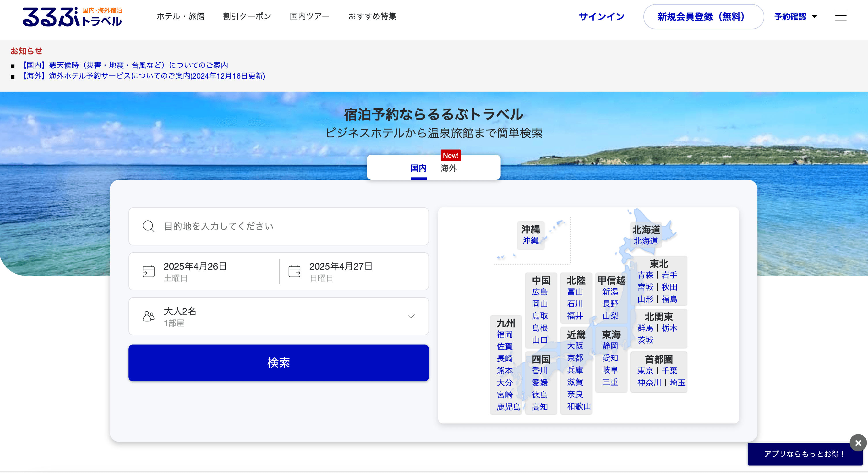The image size is (868, 473).
Task: Close the app promotion banner
Action: [858, 443]
